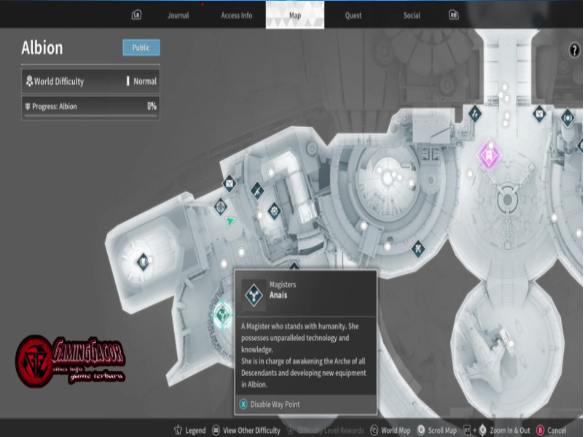This screenshot has height=437, width=584.
Task: Click the mailbox icon near top right
Action: (x=539, y=113)
